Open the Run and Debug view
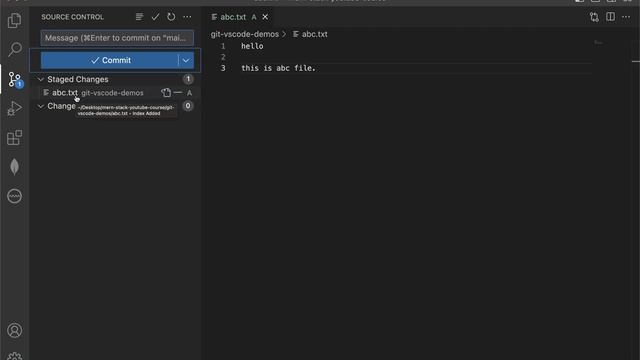Viewport: 640px width, 360px height. tap(15, 109)
